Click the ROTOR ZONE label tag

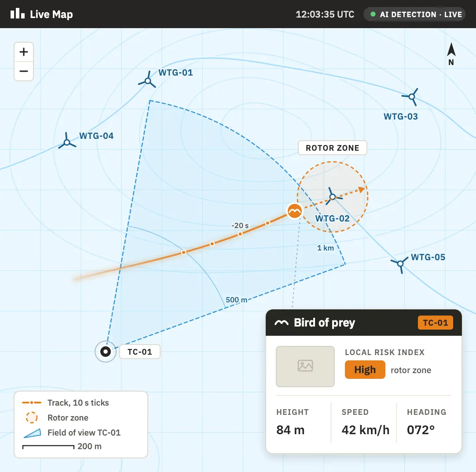coord(333,148)
